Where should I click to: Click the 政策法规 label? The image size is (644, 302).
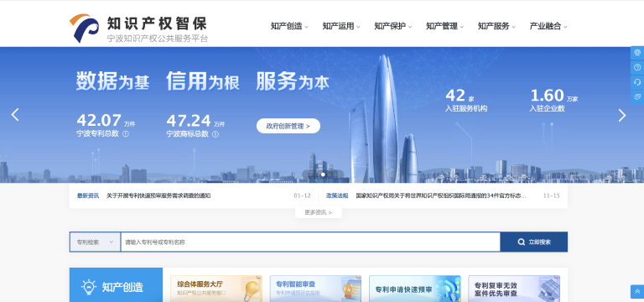click(x=337, y=195)
